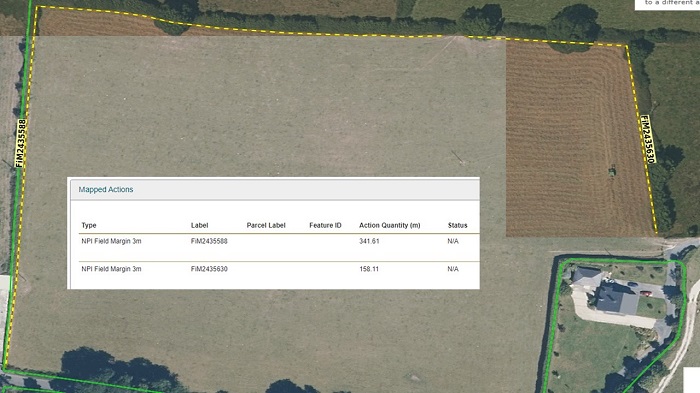700x393 pixels.
Task: Click quantity value 341.61
Action: pos(369,241)
